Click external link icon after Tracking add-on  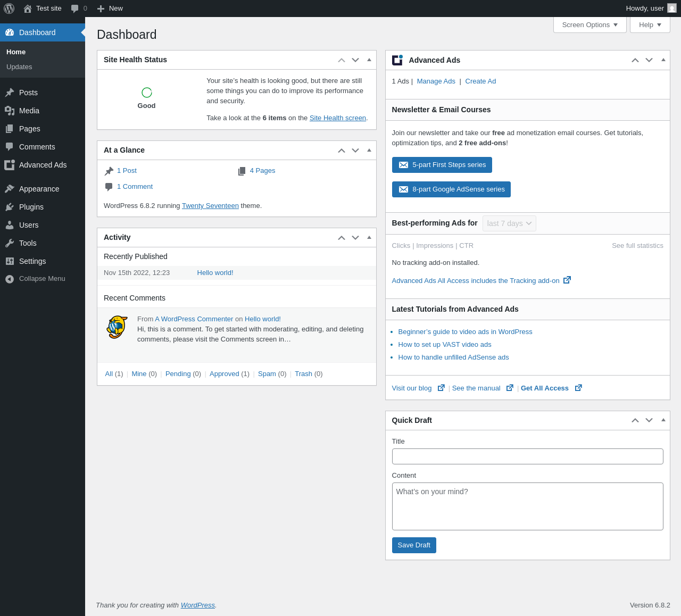click(x=567, y=280)
